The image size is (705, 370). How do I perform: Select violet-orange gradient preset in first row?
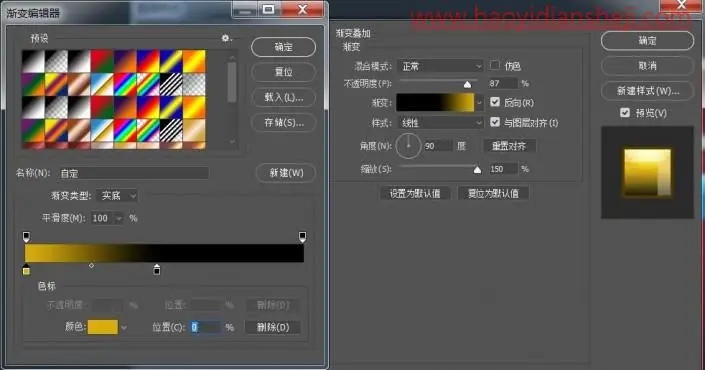coord(125,61)
